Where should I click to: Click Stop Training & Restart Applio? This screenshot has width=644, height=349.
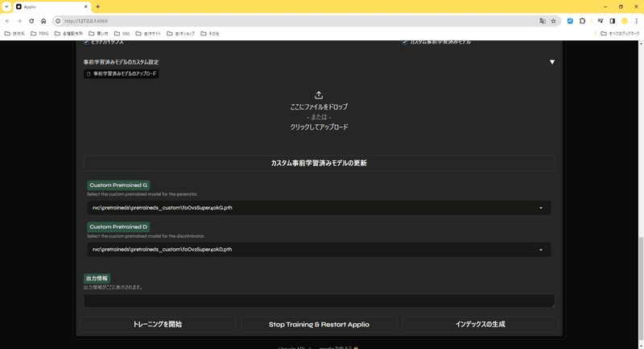319,324
